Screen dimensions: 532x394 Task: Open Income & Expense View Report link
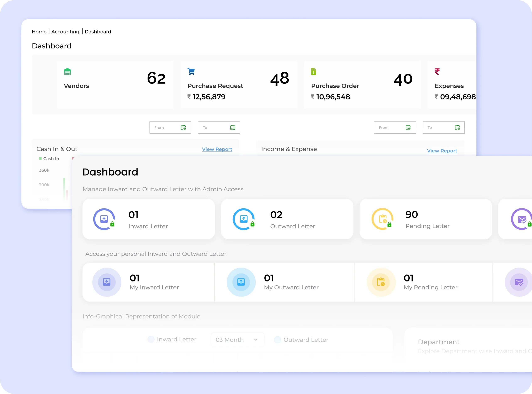coord(442,151)
